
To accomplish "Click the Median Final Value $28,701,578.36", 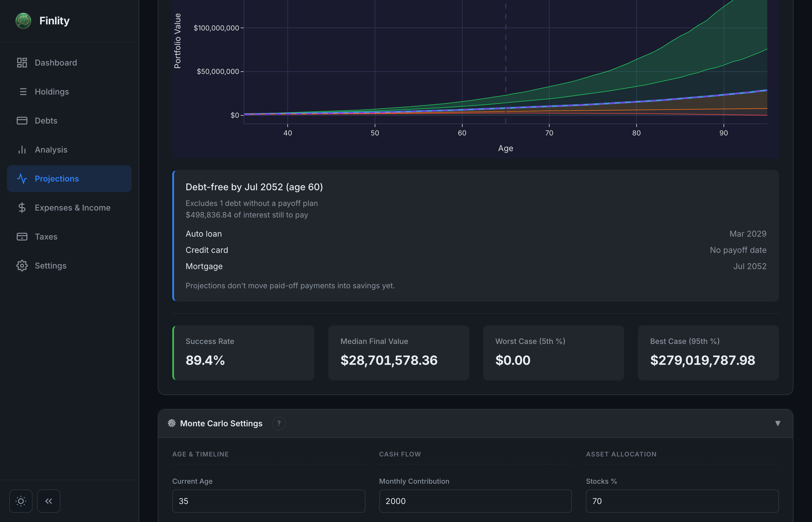I will click(389, 360).
